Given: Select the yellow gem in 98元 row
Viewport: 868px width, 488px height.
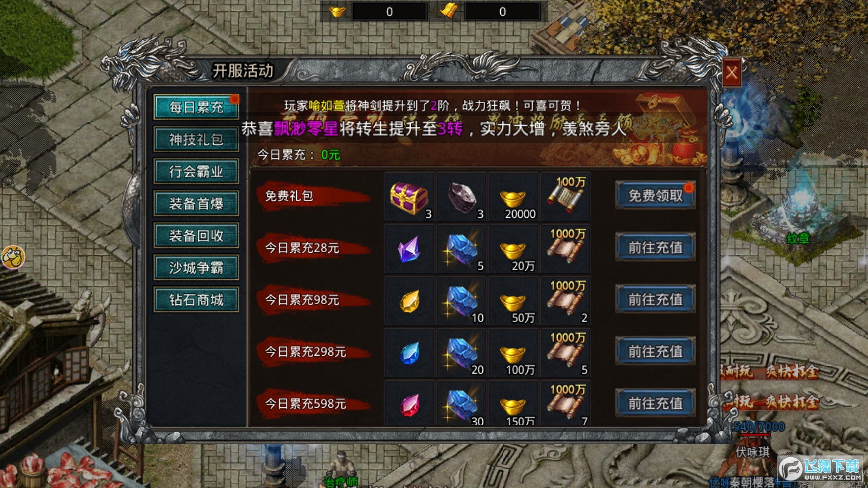Looking at the screenshot, I should (409, 300).
